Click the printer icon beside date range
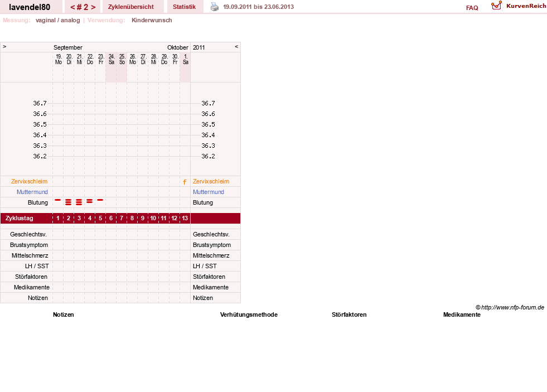Screen dimensions: 547x392 (x=215, y=7)
